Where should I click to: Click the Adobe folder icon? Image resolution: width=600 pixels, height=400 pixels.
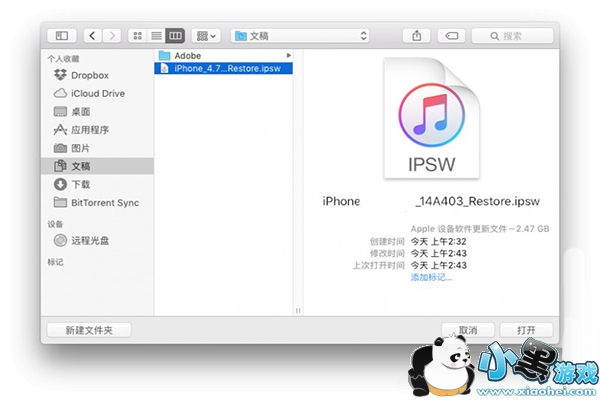tap(164, 56)
